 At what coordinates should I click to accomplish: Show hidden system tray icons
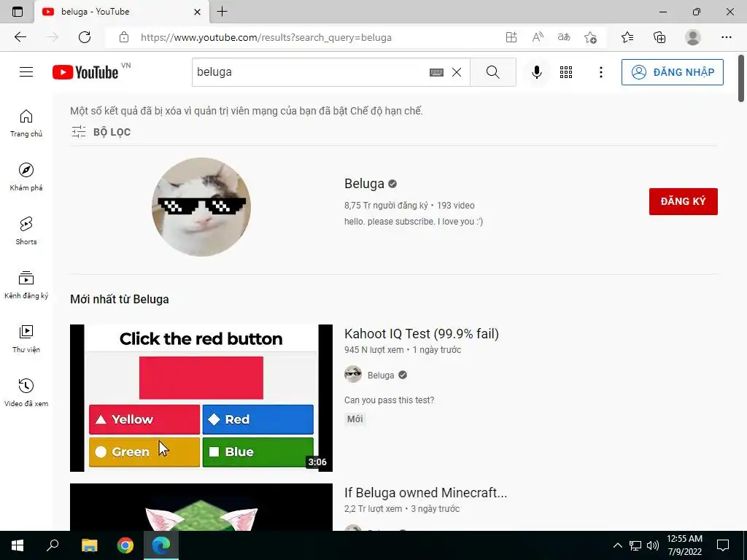[x=617, y=545]
